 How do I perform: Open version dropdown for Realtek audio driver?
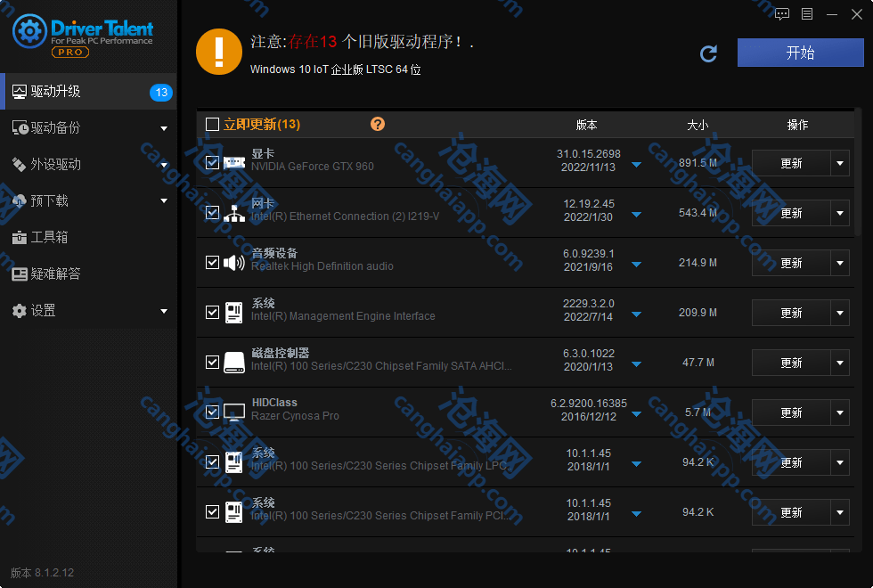point(636,265)
